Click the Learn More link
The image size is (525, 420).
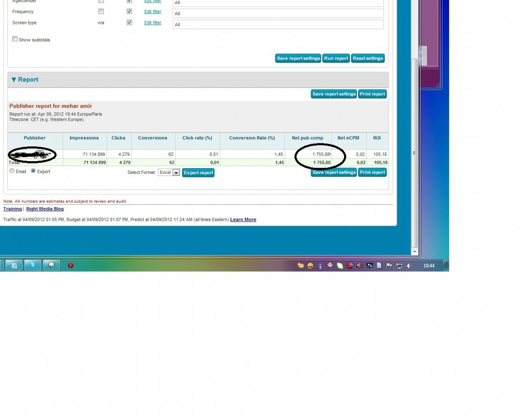[243, 220]
